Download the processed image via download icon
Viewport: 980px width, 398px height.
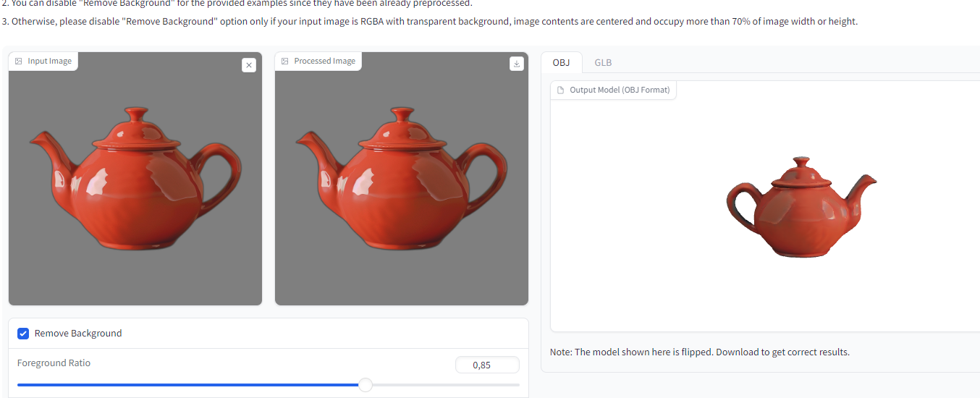[516, 64]
